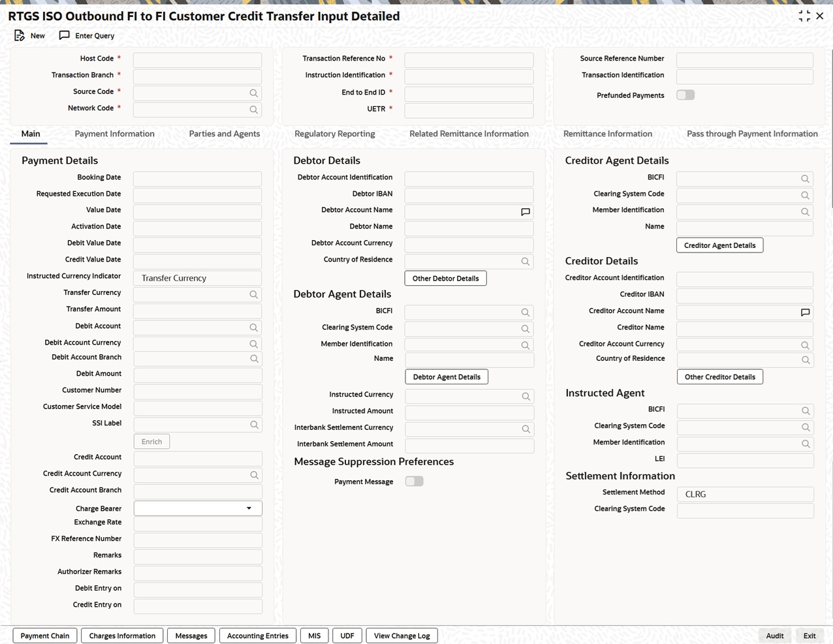
Task: Open the Creditor Account Name comment icon
Action: (x=806, y=313)
